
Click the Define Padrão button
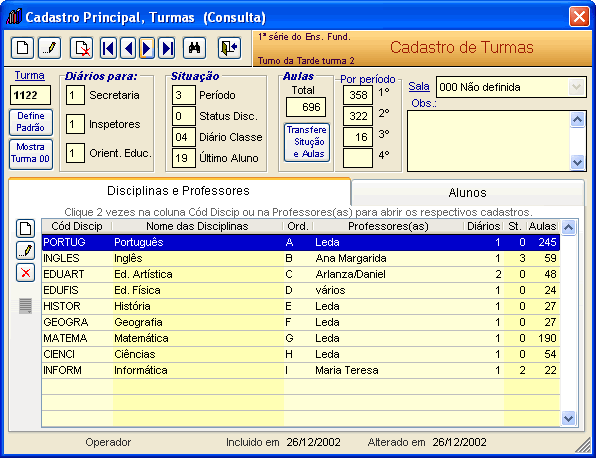click(x=31, y=122)
